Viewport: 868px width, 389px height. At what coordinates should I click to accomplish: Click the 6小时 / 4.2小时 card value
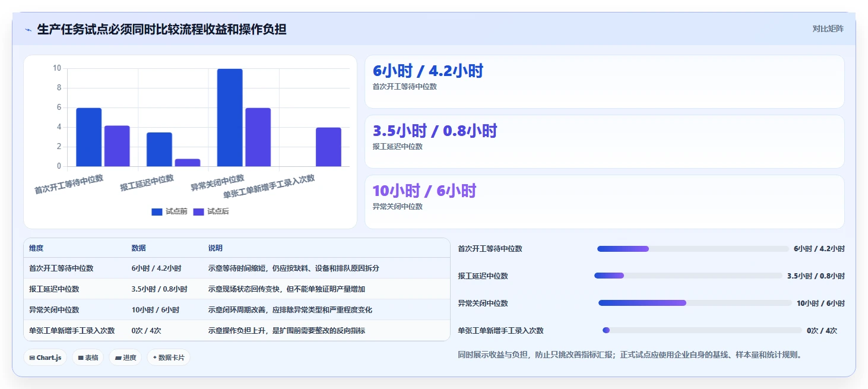pyautogui.click(x=428, y=71)
